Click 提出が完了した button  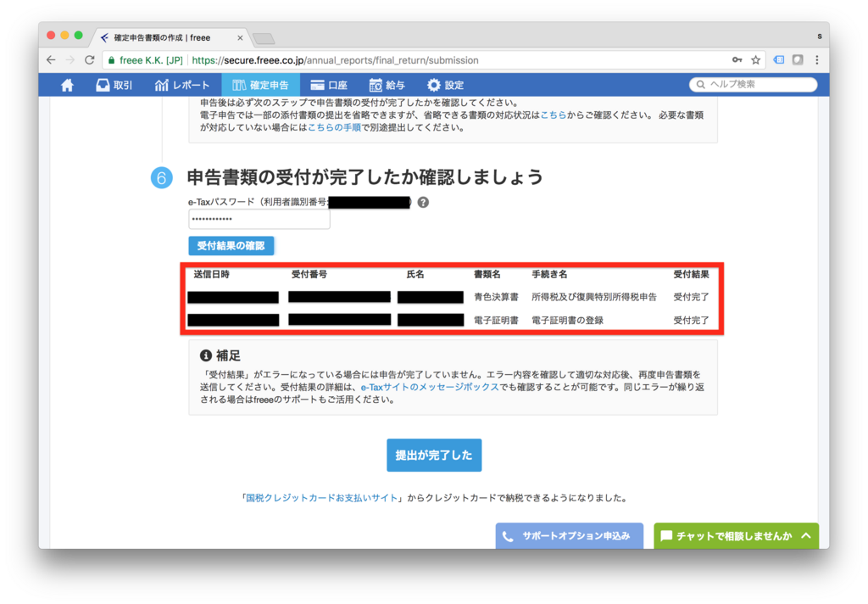point(434,455)
